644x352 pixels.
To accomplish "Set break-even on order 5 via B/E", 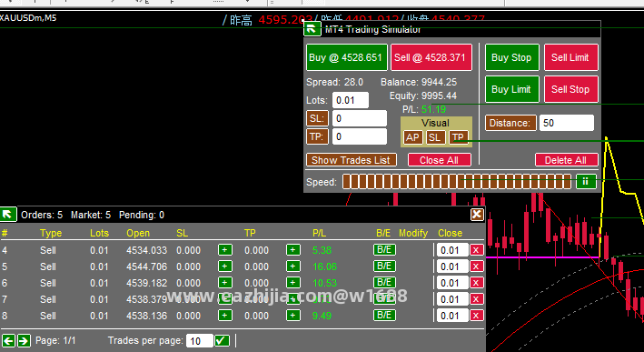I will pos(384,267).
